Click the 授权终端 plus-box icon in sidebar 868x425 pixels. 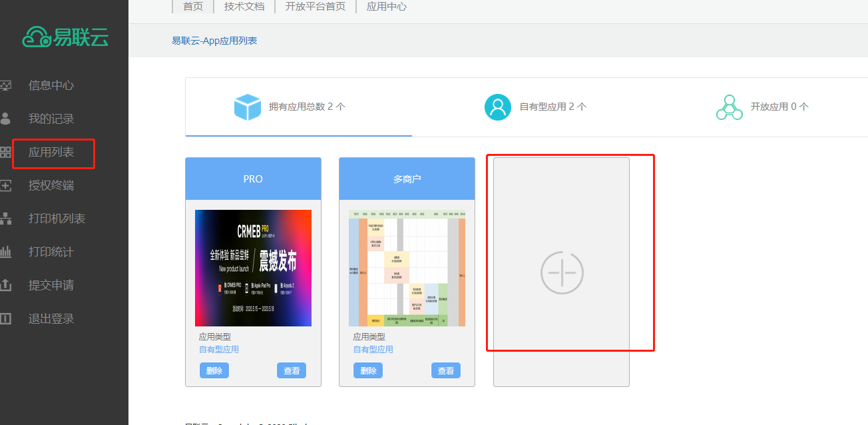pos(6,185)
